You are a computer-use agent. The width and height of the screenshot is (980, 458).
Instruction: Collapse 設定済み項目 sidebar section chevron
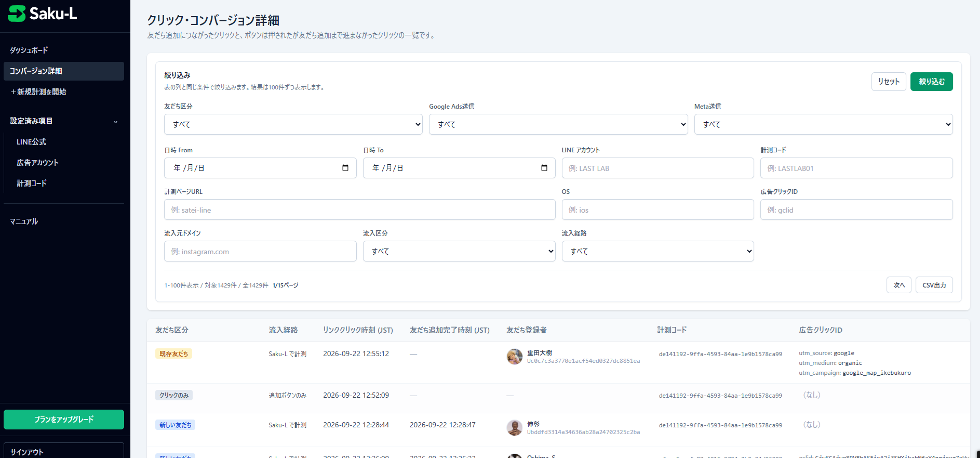coord(115,122)
